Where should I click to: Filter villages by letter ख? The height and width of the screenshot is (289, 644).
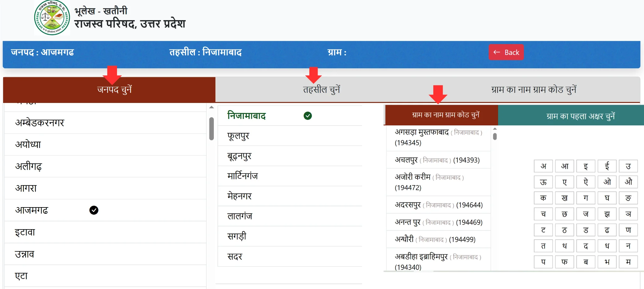point(565,198)
